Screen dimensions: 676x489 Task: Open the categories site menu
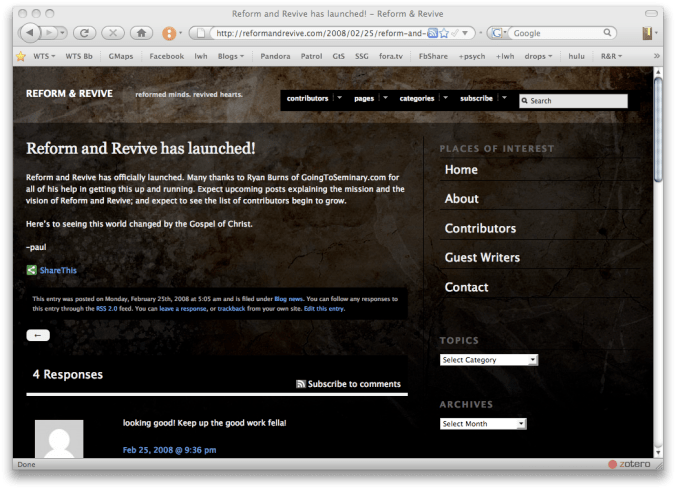click(423, 99)
